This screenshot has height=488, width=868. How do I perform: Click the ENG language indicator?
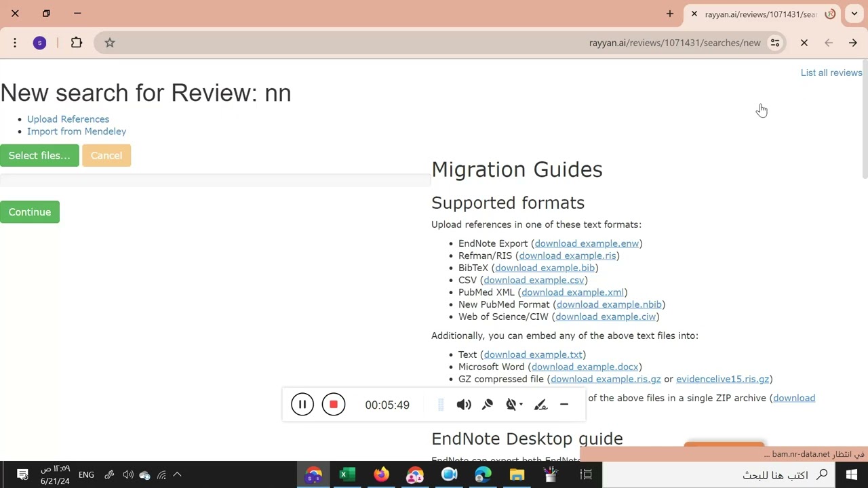[86, 474]
